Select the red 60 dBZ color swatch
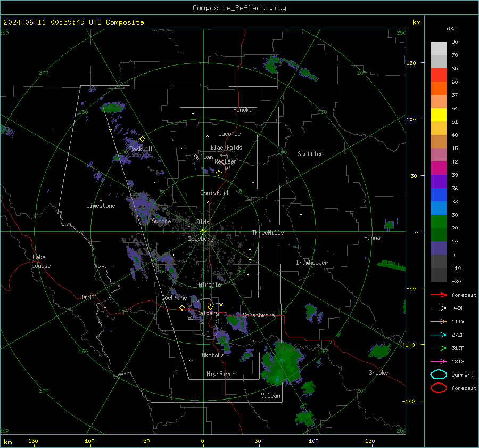Screen dimensions: 479x448 pos(439,75)
